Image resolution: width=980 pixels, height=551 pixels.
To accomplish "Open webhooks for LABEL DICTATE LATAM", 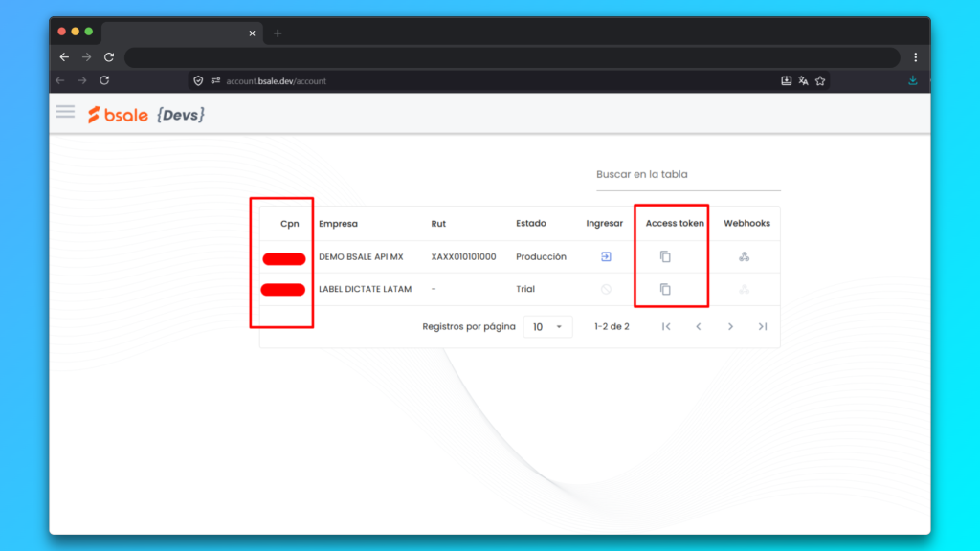I will tap(744, 289).
